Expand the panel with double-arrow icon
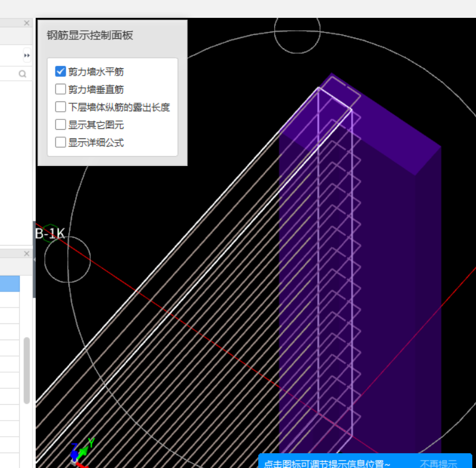This screenshot has height=468, width=476. pyautogui.click(x=26, y=55)
